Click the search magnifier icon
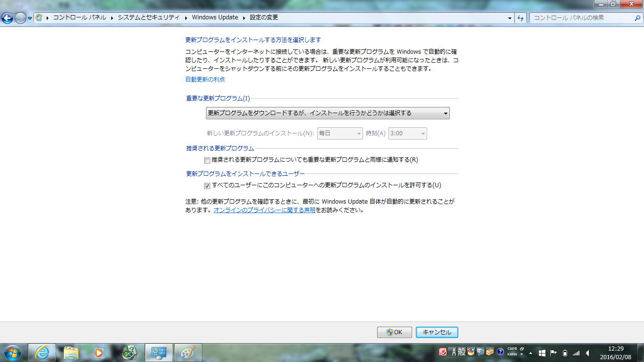Image resolution: width=644 pixels, height=362 pixels. point(637,18)
